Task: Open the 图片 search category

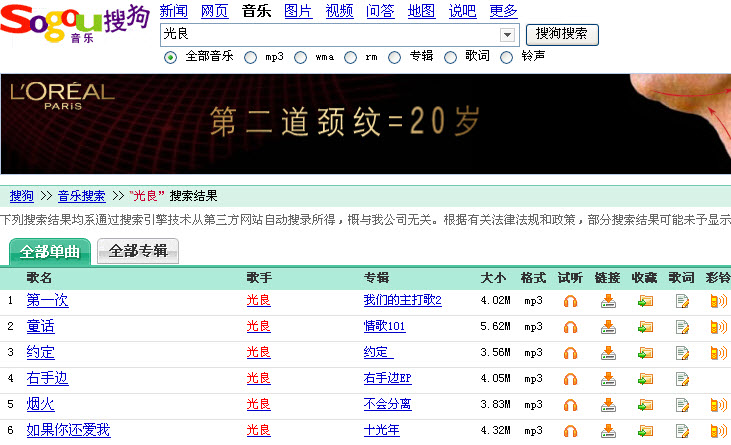Action: (x=298, y=11)
